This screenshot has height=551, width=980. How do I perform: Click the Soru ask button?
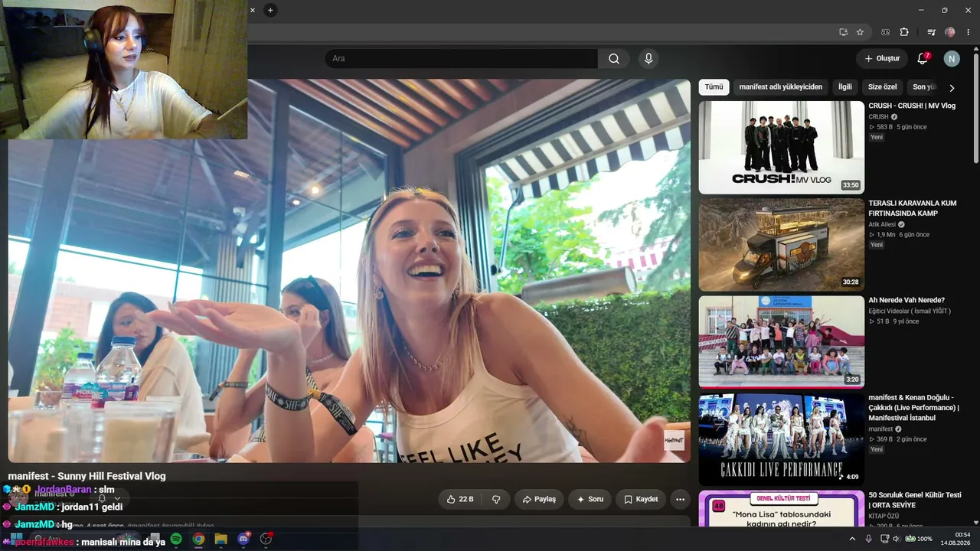click(x=590, y=499)
